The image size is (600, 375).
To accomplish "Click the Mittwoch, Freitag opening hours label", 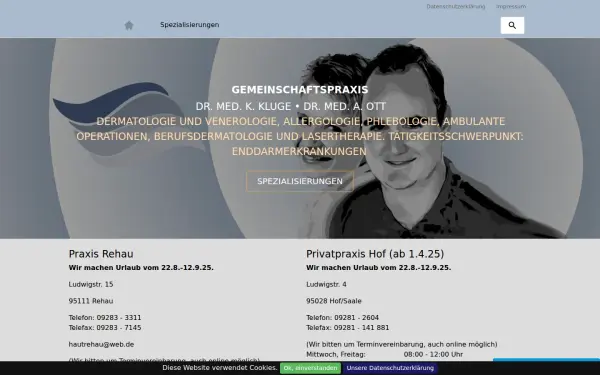I will click(336, 355).
